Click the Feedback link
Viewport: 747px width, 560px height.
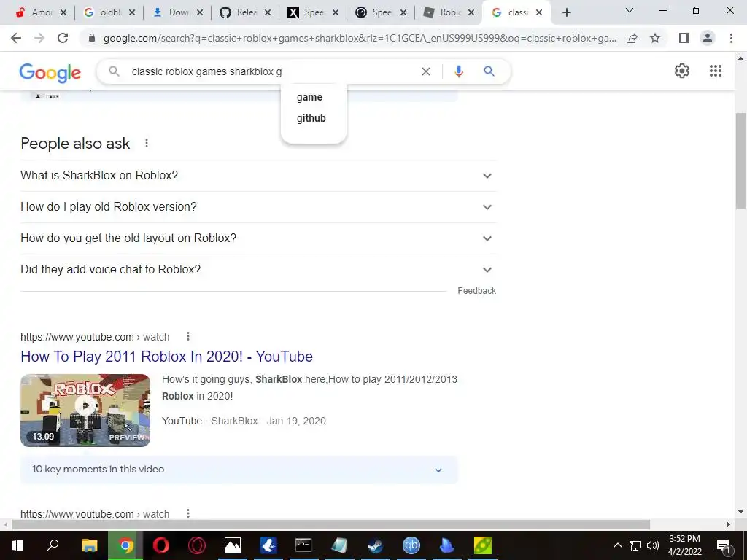pyautogui.click(x=477, y=291)
